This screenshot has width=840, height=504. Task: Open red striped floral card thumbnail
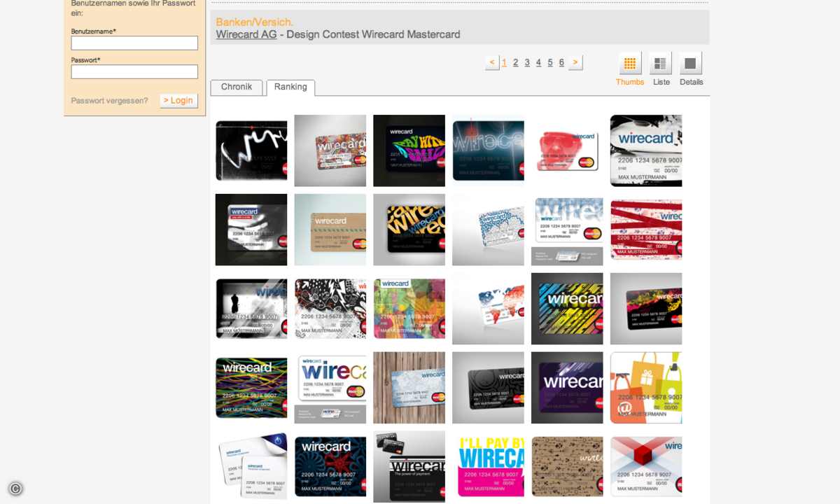646,230
